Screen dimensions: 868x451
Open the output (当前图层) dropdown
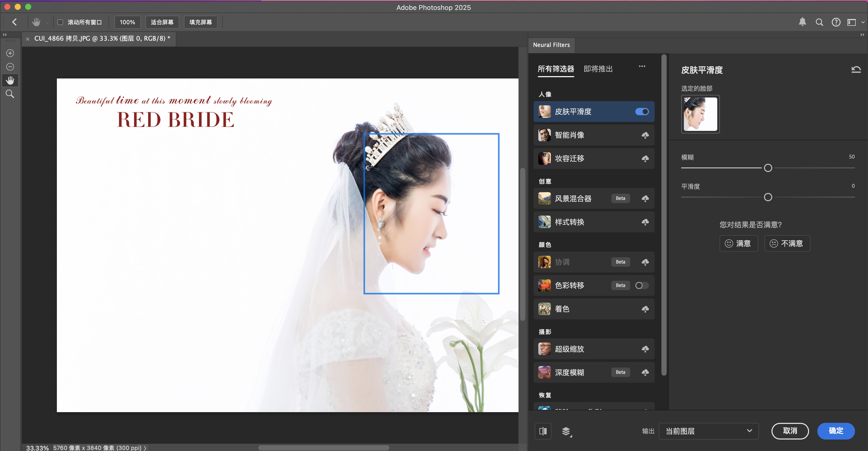pyautogui.click(x=708, y=431)
